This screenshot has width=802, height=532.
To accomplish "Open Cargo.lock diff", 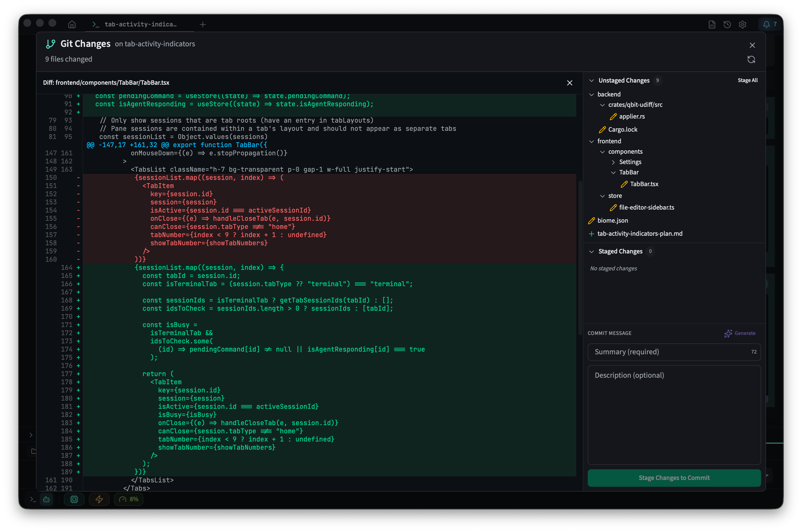I will (622, 130).
